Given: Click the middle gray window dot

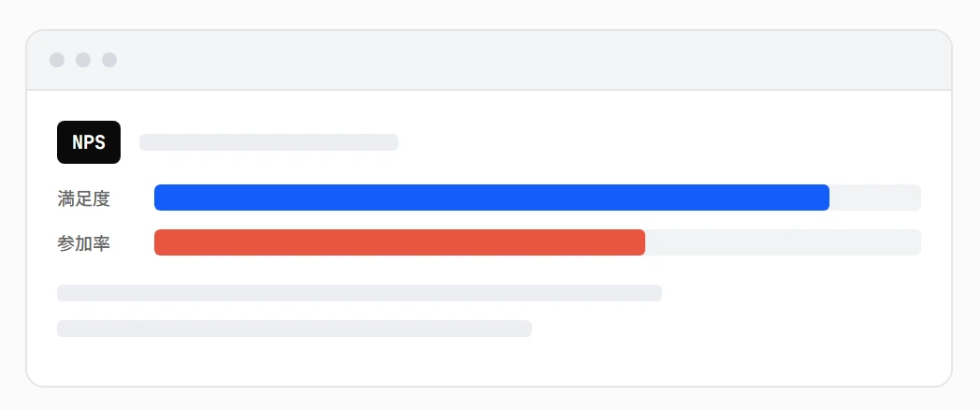Looking at the screenshot, I should click(83, 60).
